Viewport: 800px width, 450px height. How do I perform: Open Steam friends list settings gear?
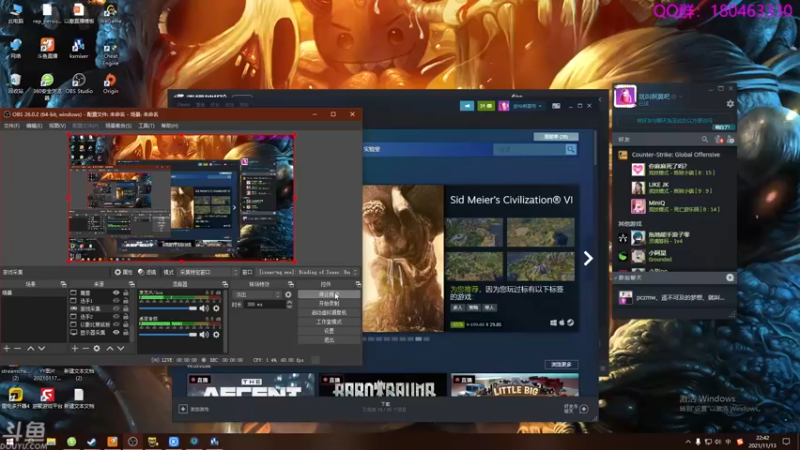(x=730, y=104)
